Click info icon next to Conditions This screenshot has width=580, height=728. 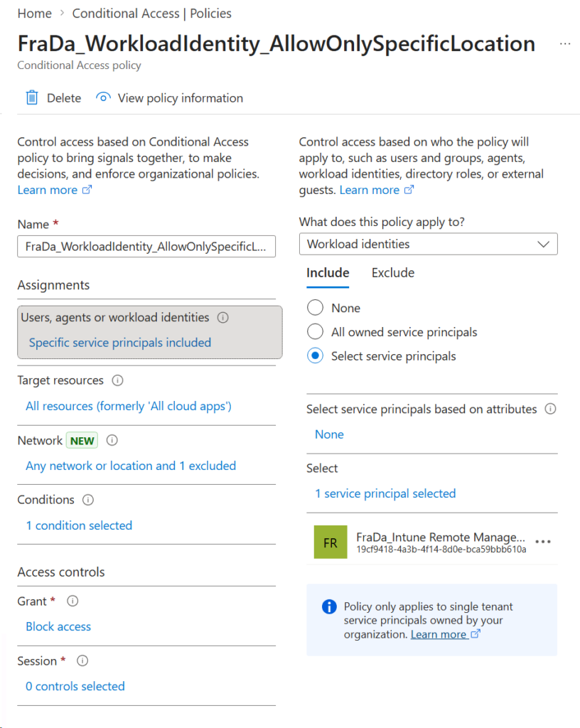click(x=88, y=500)
